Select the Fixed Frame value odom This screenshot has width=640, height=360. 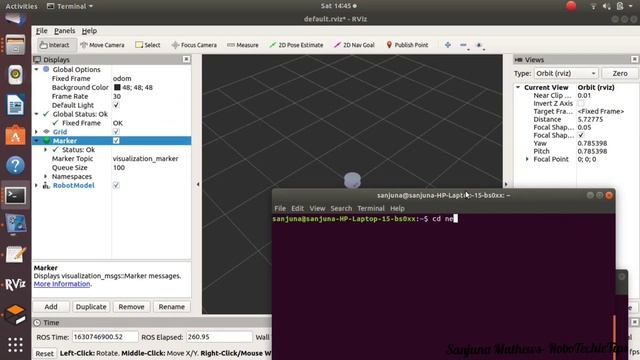[x=122, y=78]
